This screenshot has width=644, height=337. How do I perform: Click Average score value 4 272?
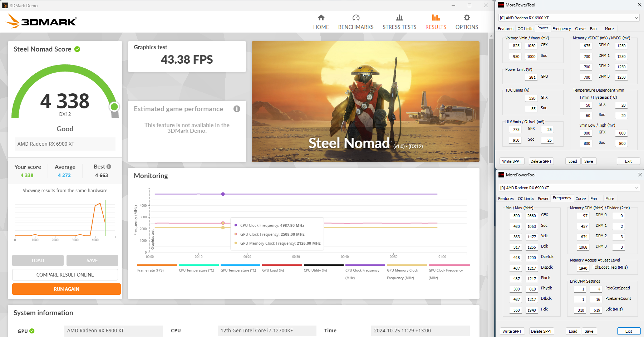click(x=64, y=175)
